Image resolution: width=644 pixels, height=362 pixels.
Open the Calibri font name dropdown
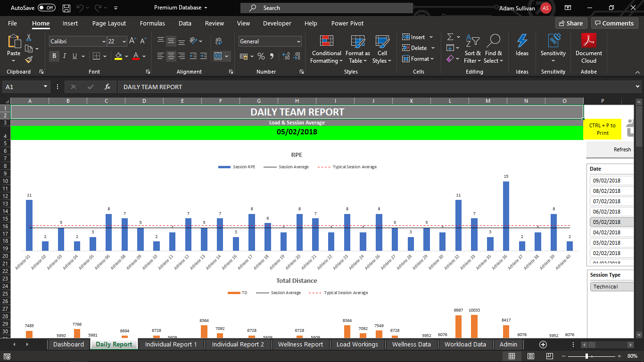tap(104, 41)
